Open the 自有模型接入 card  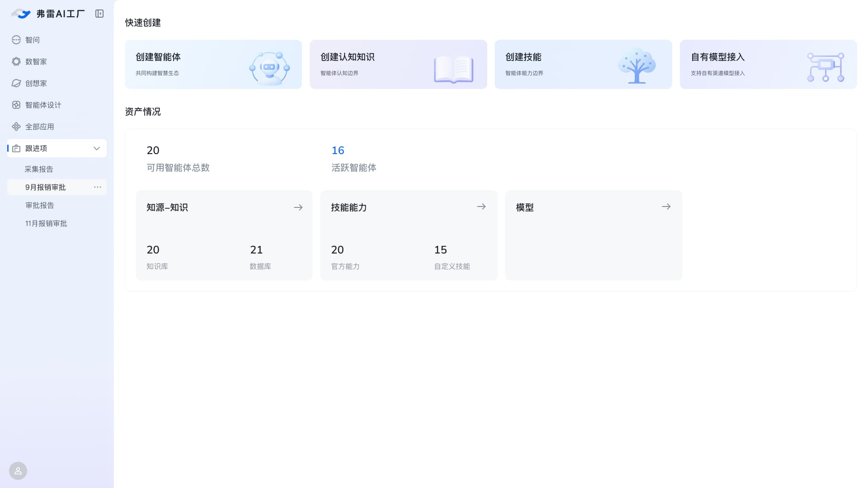click(x=768, y=64)
